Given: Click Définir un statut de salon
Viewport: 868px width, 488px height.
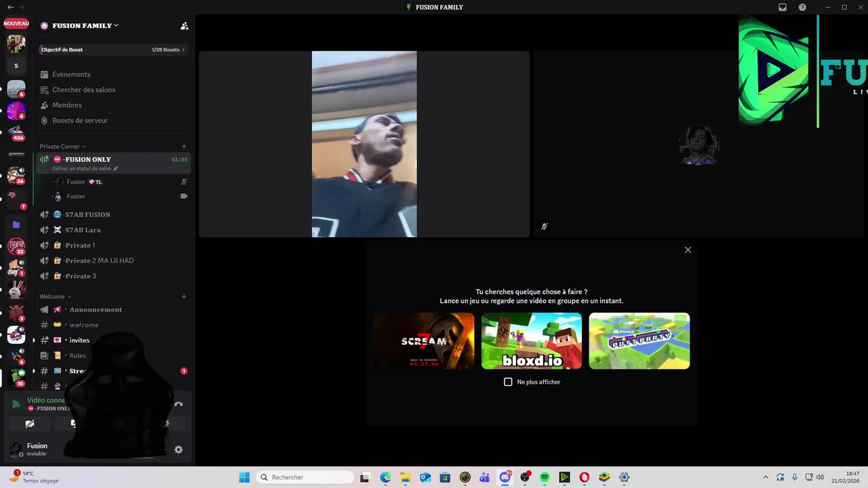Looking at the screenshot, I should click(x=81, y=169).
